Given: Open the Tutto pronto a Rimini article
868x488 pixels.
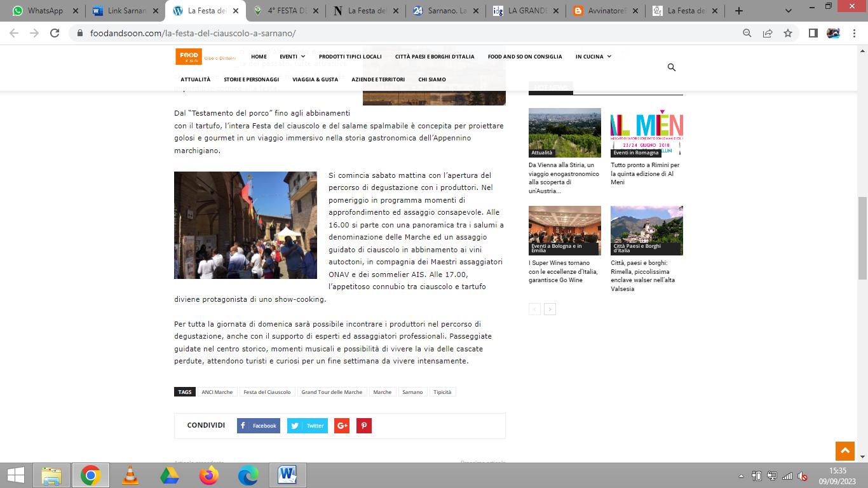Looking at the screenshot, I should coord(646,173).
